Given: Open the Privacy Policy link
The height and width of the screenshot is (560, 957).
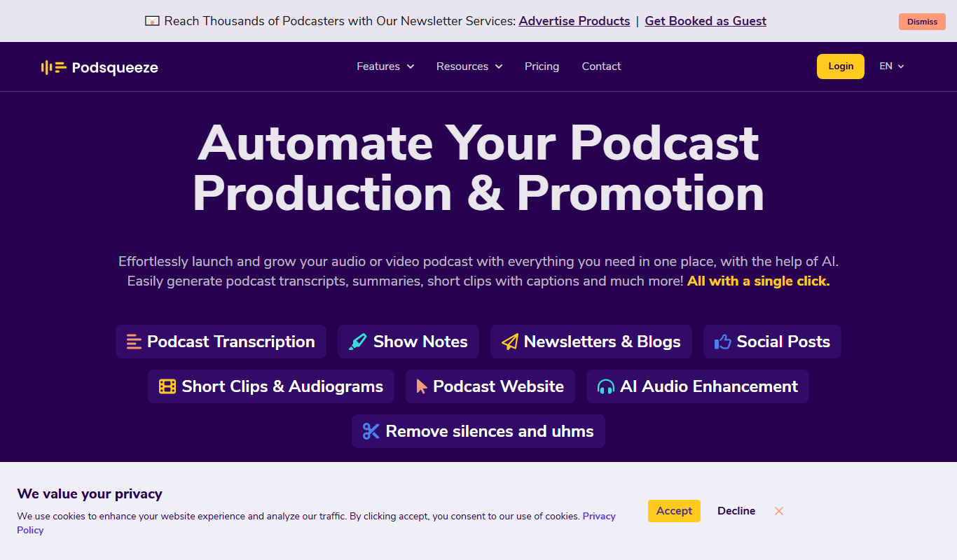Looking at the screenshot, I should (599, 516).
